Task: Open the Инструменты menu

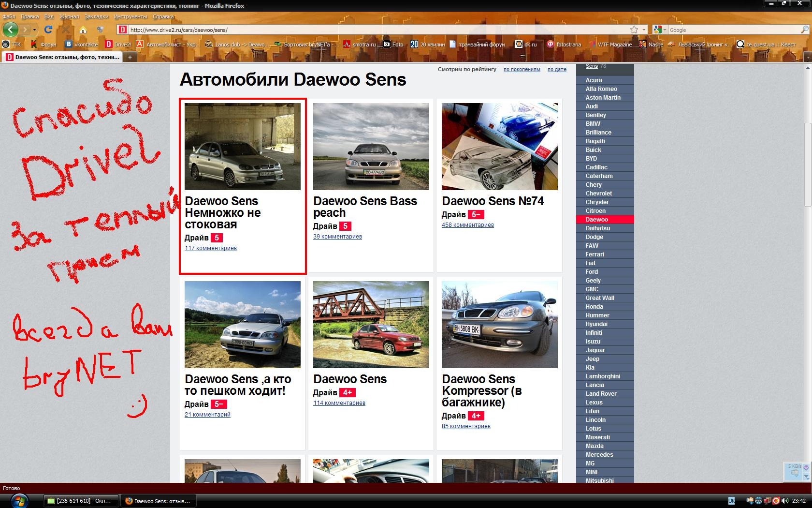Action: (x=130, y=16)
